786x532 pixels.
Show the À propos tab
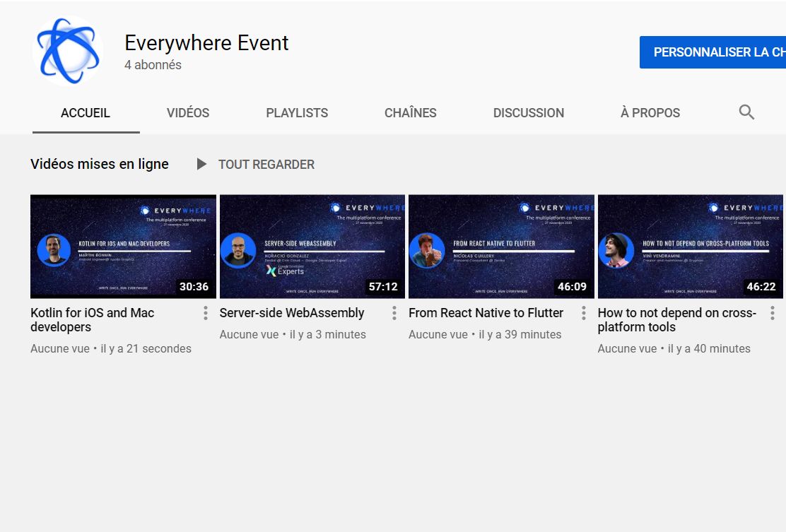(x=650, y=113)
